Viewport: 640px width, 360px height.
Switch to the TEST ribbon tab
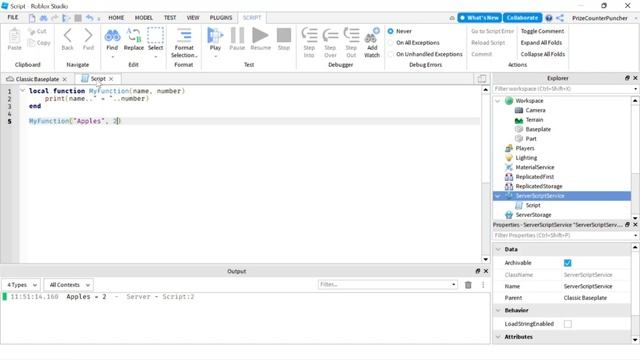(170, 18)
